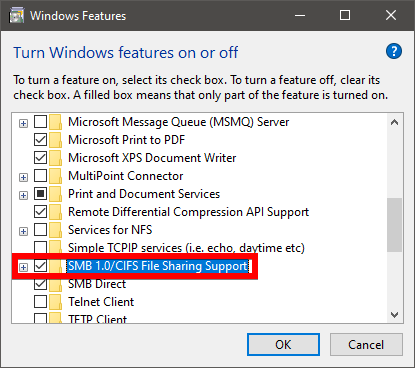Image resolution: width=415 pixels, height=368 pixels.
Task: Click the features list scrollbar thumb
Action: pos(394,225)
